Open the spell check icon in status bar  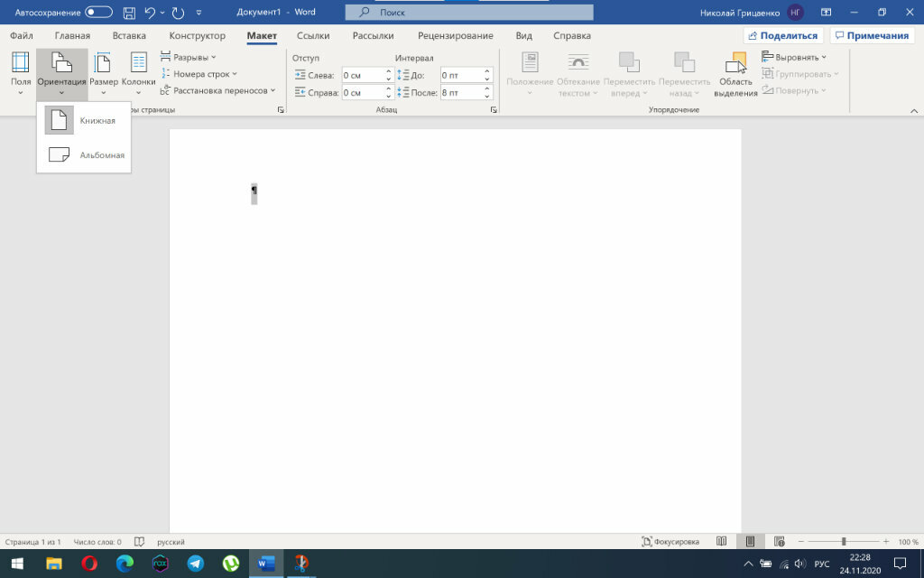[139, 542]
